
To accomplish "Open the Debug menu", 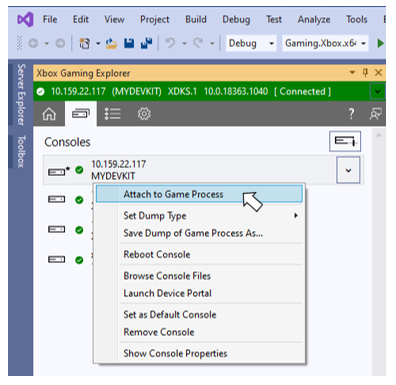I will click(x=236, y=20).
